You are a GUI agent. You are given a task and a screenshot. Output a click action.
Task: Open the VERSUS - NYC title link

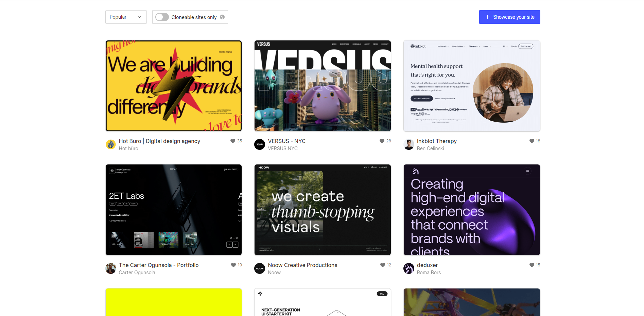(287, 141)
